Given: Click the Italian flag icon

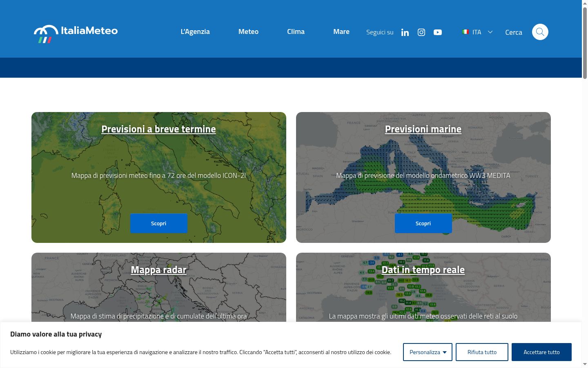Looking at the screenshot, I should pos(465,32).
